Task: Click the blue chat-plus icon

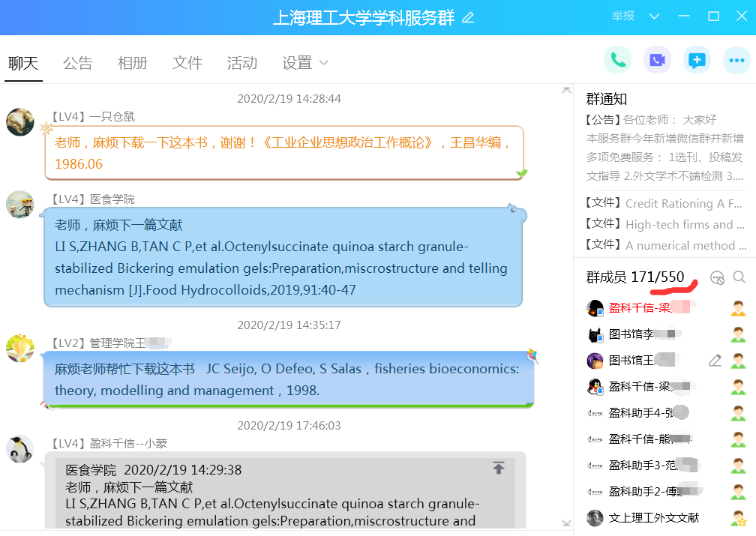Action: click(x=697, y=60)
